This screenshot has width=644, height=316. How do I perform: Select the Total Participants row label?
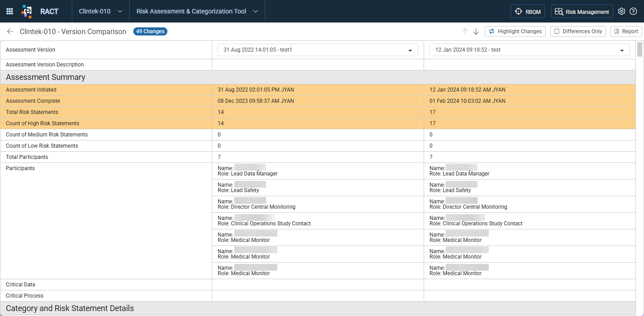[x=27, y=157]
